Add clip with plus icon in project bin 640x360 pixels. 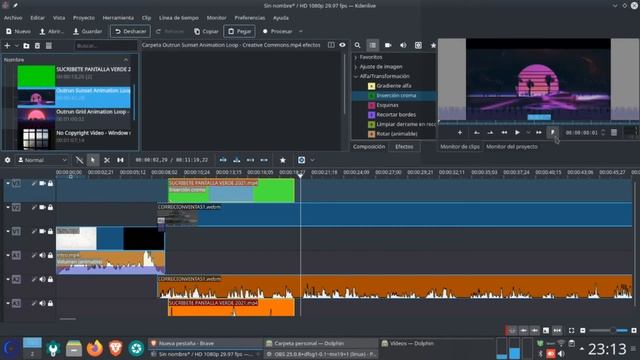[7, 46]
